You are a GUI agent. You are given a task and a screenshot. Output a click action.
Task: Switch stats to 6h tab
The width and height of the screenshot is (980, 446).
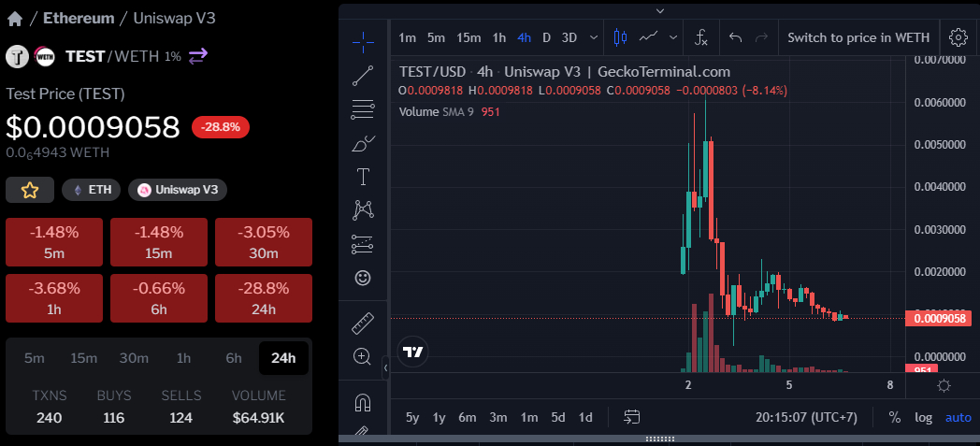point(234,358)
